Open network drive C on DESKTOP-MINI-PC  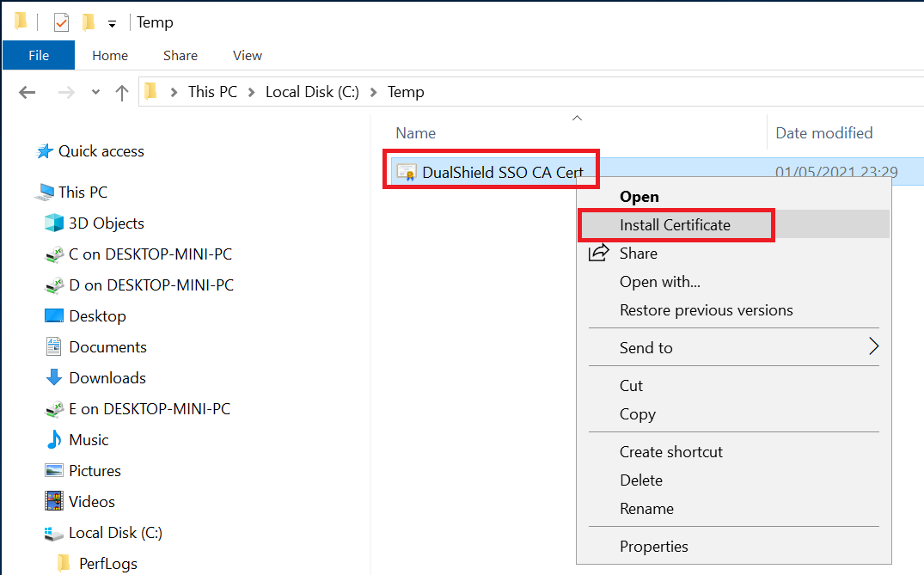click(150, 254)
